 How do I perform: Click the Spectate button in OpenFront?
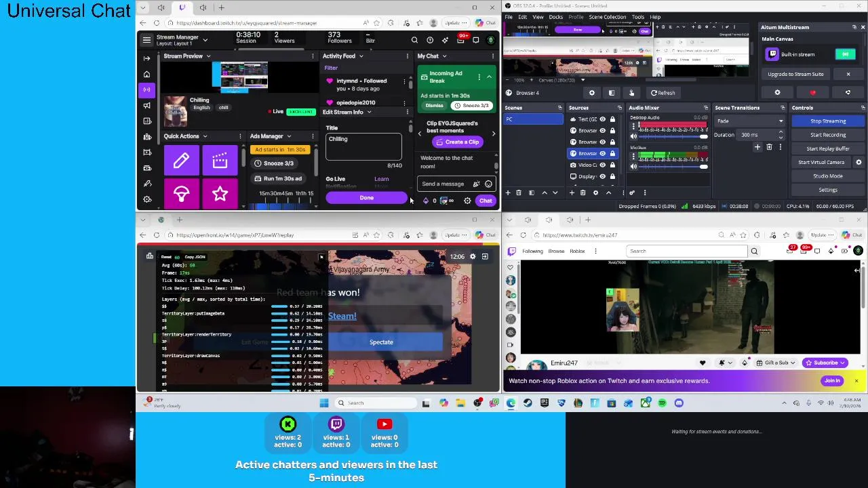pyautogui.click(x=381, y=342)
